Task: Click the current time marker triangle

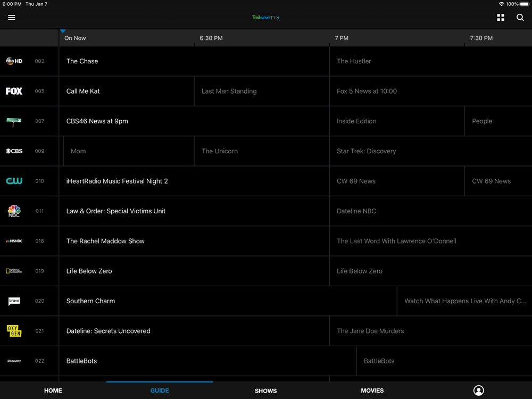Action: coord(63,31)
